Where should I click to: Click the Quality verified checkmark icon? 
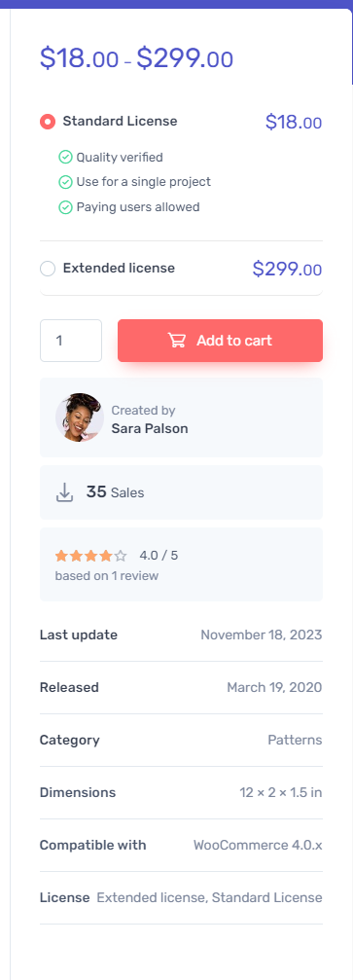[65, 157]
